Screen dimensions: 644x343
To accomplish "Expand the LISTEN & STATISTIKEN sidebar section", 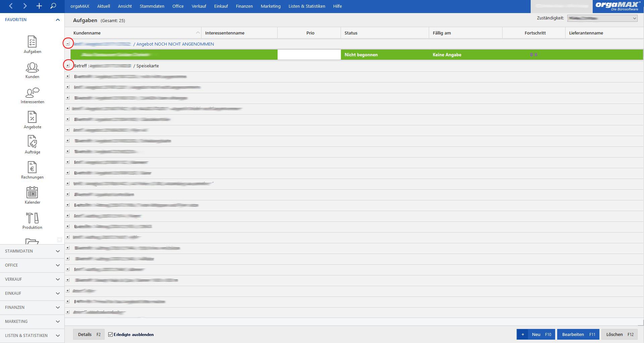I will click(32, 335).
